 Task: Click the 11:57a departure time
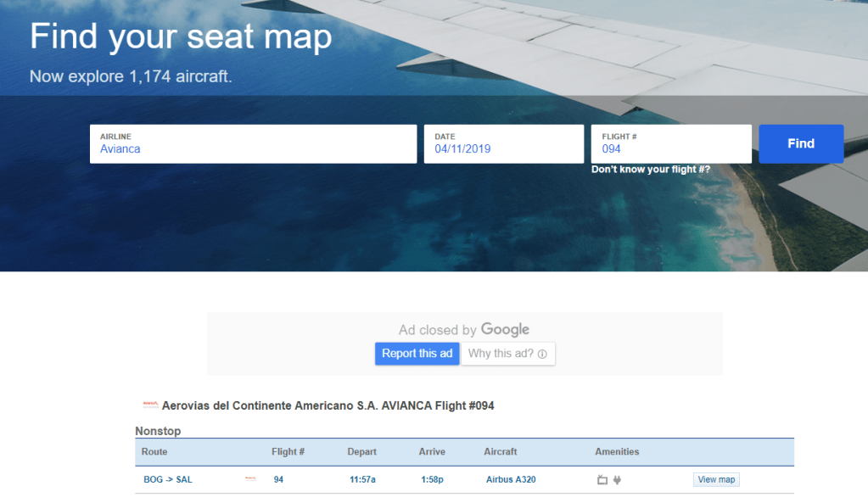pyautogui.click(x=362, y=479)
